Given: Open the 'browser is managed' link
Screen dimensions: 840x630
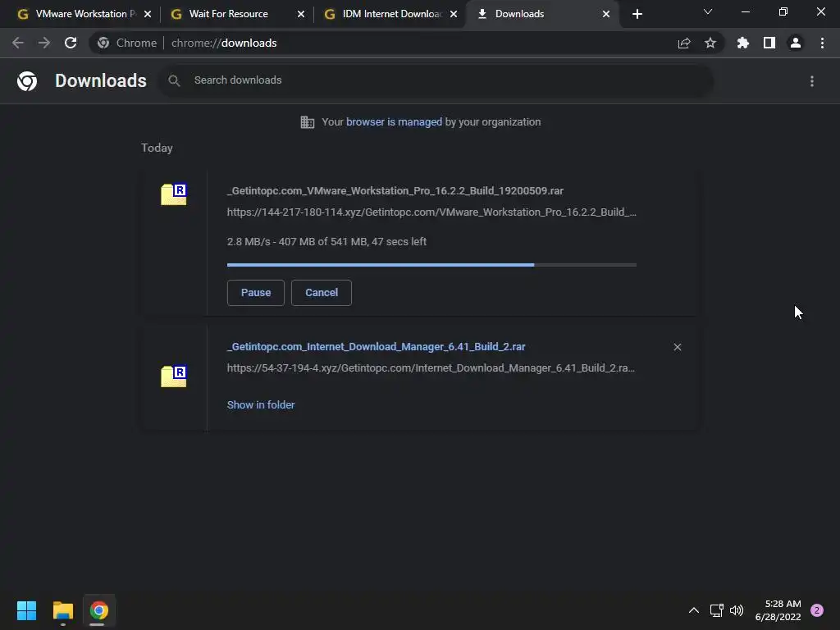Looking at the screenshot, I should tap(394, 122).
